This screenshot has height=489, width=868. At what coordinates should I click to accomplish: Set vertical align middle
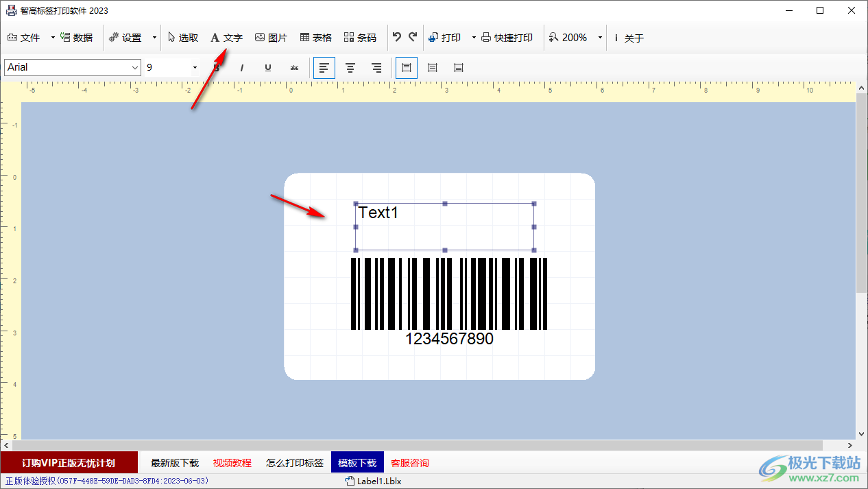[x=433, y=68]
